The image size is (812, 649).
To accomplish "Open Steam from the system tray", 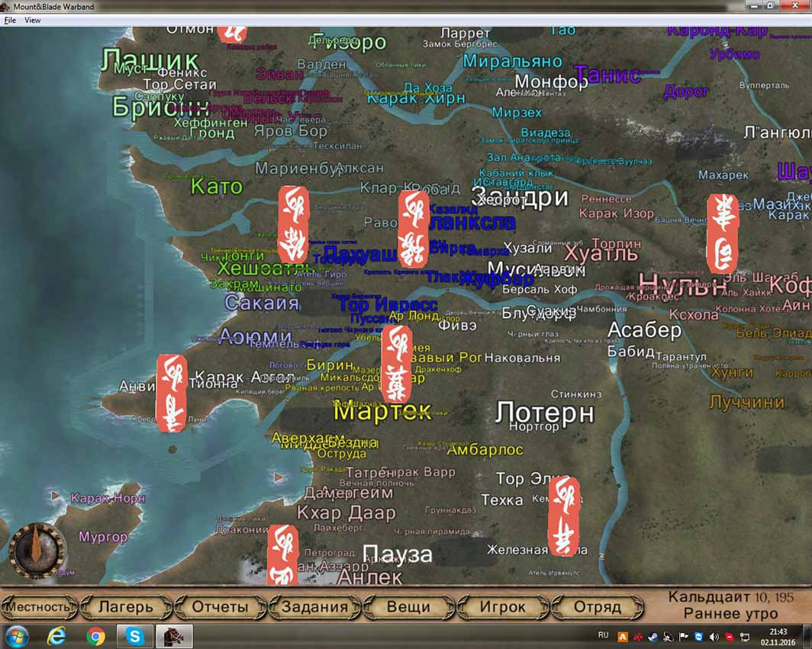I will point(650,636).
